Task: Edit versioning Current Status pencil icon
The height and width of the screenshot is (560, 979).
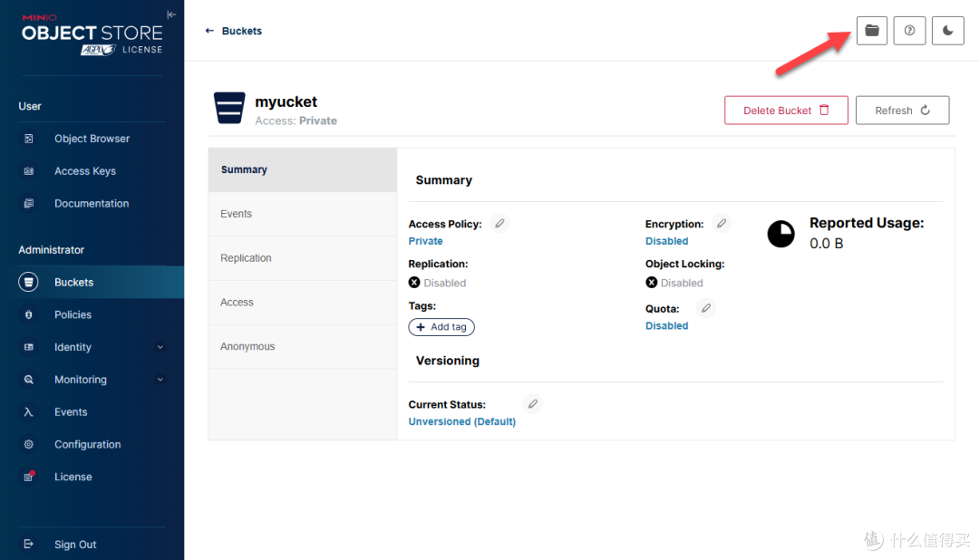Action: coord(533,404)
